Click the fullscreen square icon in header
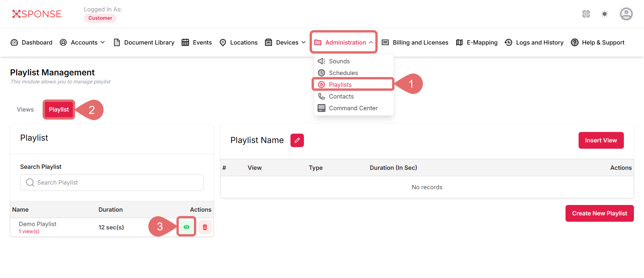Viewport: 644px width, 278px height. [x=586, y=14]
